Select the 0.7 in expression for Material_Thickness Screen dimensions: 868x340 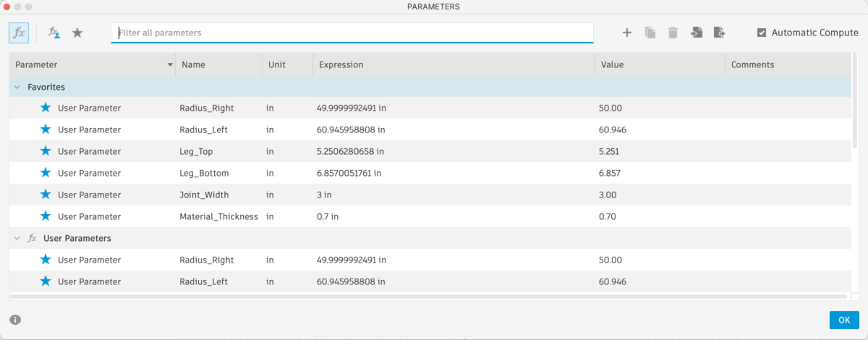tap(327, 216)
